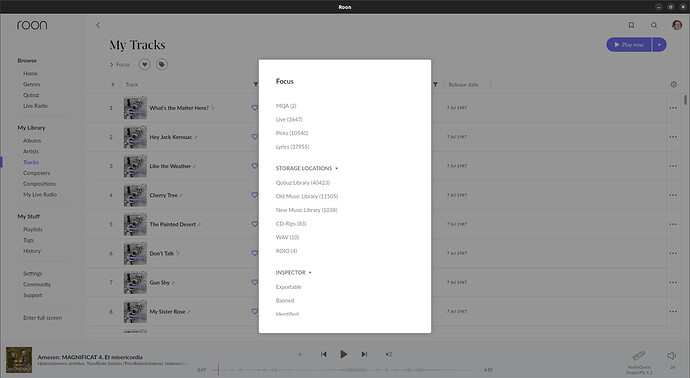This screenshot has width=690, height=378.
Task: Toggle favorite heart for Like the Weather
Action: [254, 166]
